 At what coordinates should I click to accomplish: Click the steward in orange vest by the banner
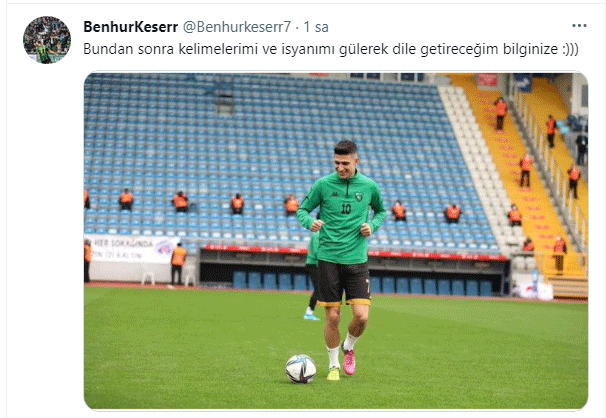(178, 264)
